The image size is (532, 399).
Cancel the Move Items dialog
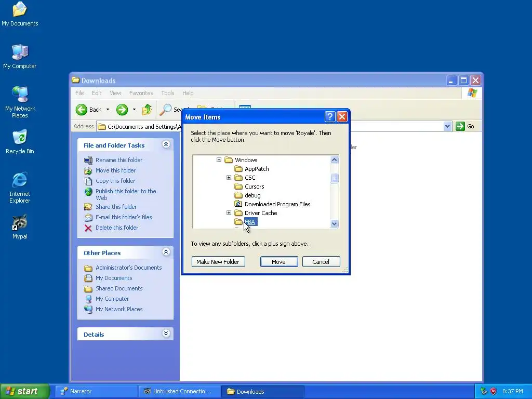[x=321, y=262]
